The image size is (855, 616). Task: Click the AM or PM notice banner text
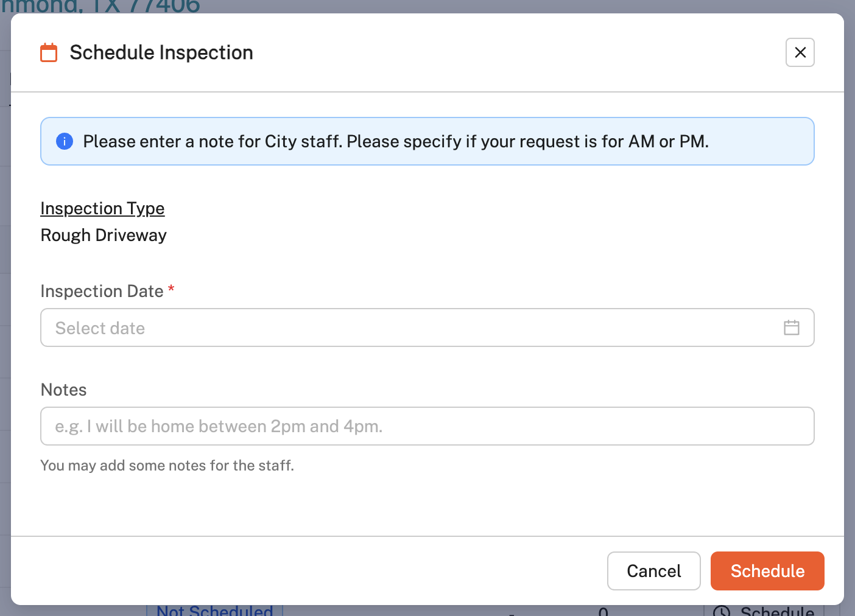(x=396, y=141)
